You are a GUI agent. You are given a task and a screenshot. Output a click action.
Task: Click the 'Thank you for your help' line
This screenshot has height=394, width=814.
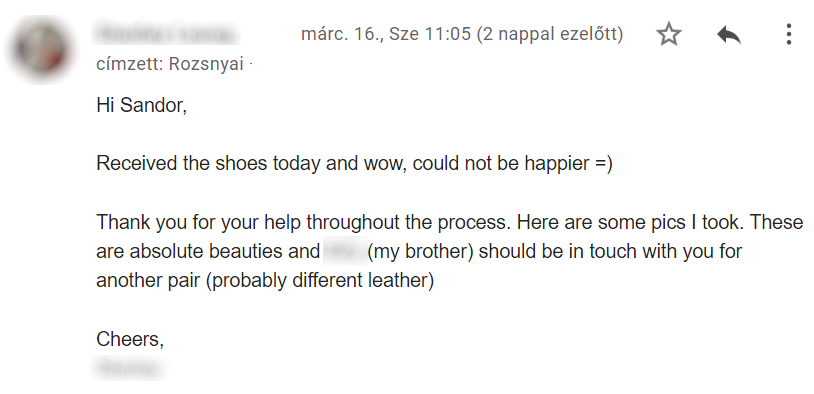click(x=201, y=222)
